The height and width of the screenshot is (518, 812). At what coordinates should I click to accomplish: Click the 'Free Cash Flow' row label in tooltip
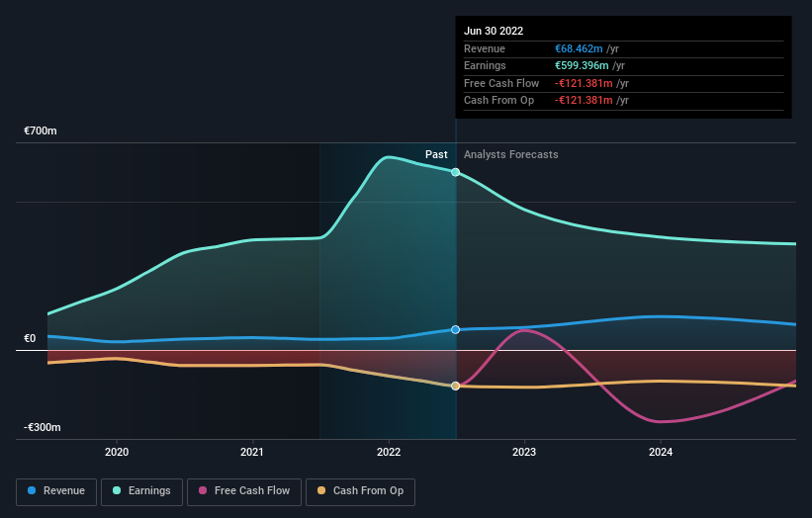tap(501, 83)
